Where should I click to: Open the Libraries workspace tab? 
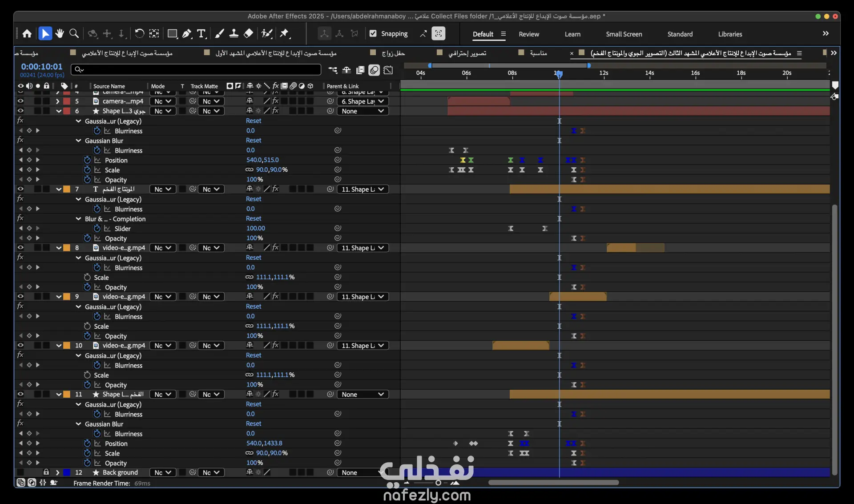(730, 34)
